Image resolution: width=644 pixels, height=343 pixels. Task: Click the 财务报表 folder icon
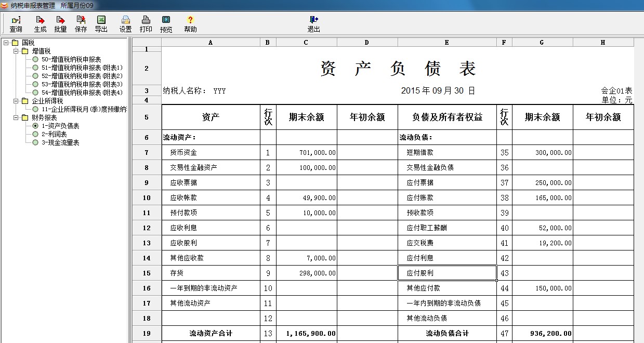(x=25, y=117)
